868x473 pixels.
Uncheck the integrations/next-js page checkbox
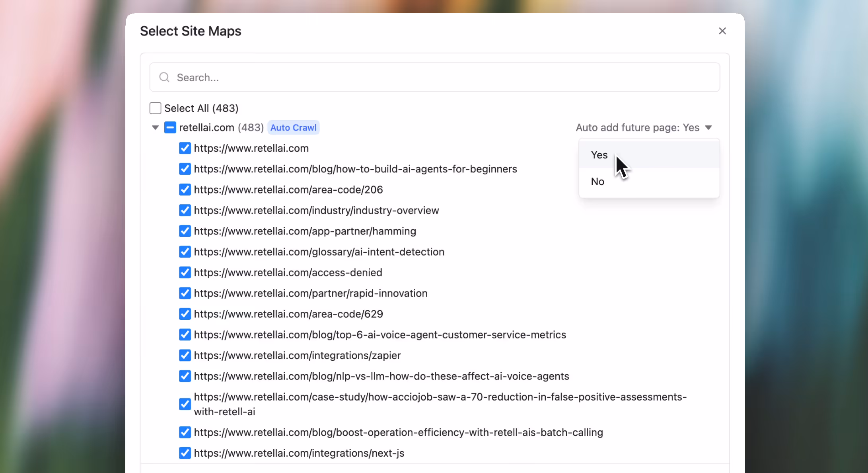click(x=185, y=453)
